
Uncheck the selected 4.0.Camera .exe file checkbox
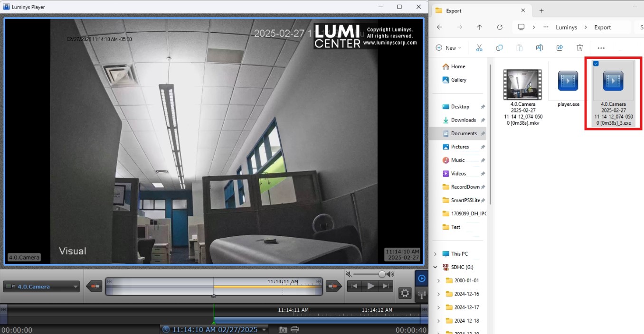[596, 64]
